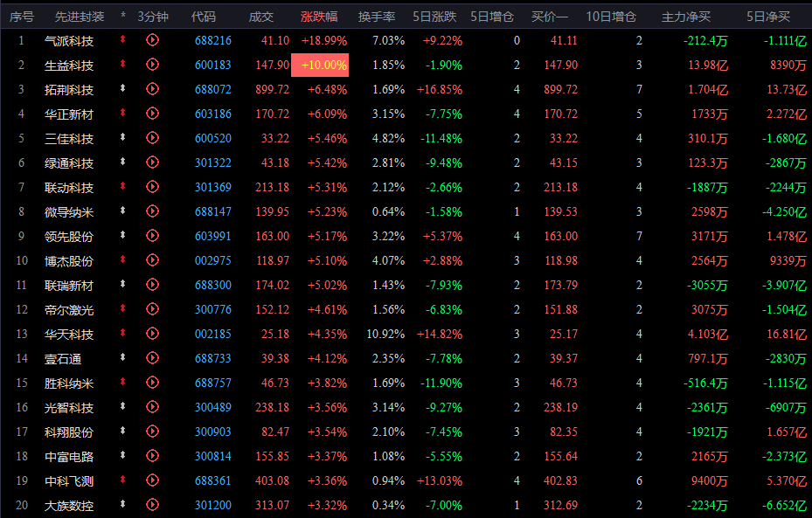Click the 5日涨跌 column header
Viewport: 812px width, 518px height.
click(x=434, y=17)
